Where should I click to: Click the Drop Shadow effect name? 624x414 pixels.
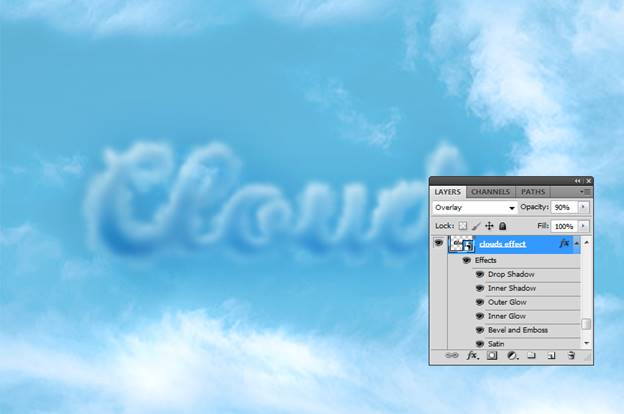(511, 274)
